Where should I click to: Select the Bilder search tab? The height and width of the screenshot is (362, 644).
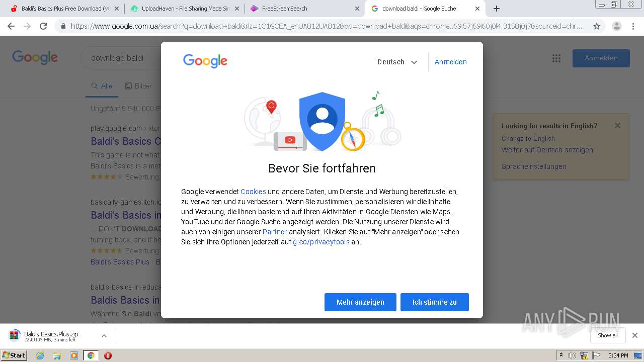[138, 86]
